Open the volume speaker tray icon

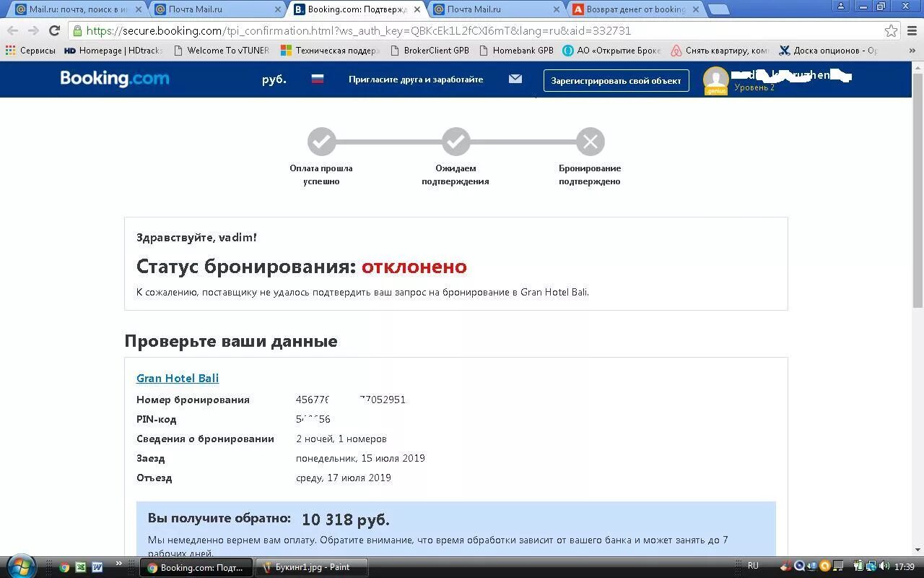click(884, 566)
